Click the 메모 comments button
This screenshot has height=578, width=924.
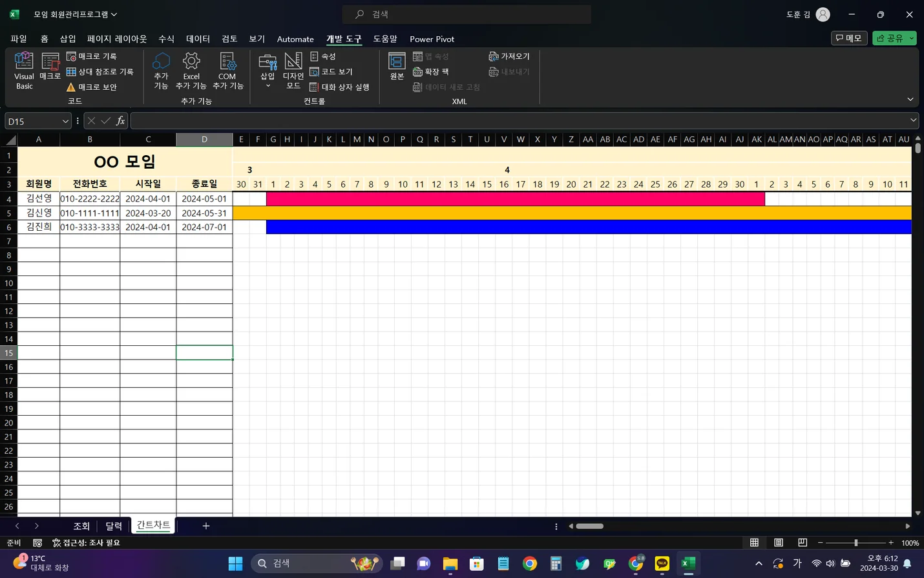coord(848,38)
